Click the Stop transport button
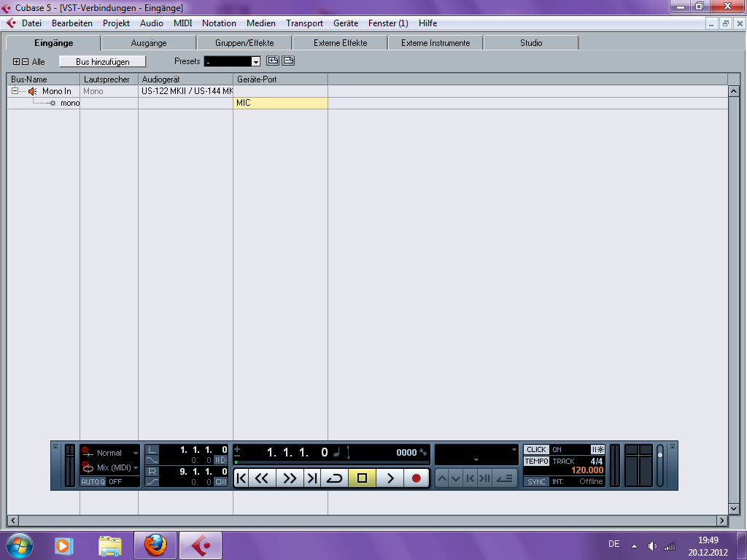Viewport: 747px width, 560px height. [362, 478]
